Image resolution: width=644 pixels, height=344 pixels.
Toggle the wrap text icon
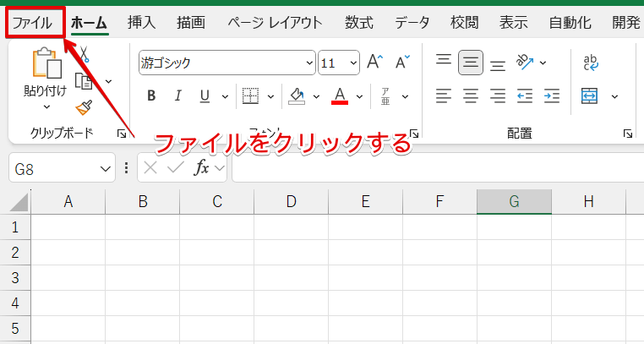click(x=591, y=63)
